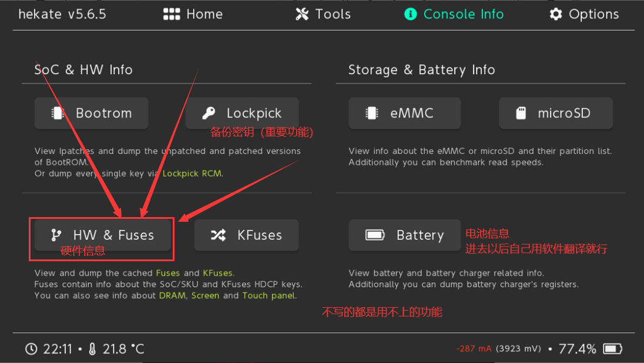Viewport: 644px width, 363px height.
Task: Open the Options tab
Action: point(584,14)
